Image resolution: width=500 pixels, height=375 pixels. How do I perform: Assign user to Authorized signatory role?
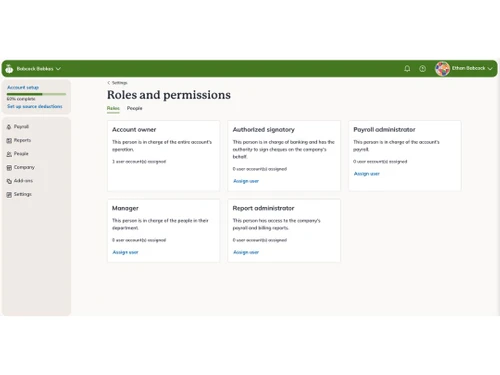(246, 181)
